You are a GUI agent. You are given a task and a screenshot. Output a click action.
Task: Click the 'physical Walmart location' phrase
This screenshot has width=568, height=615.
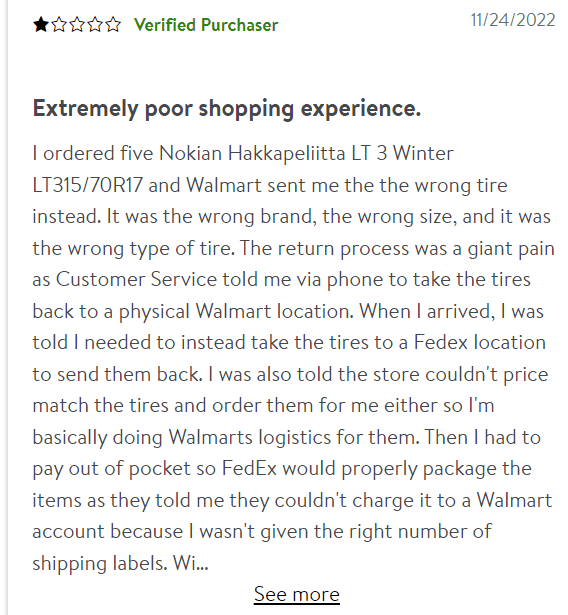[236, 312]
